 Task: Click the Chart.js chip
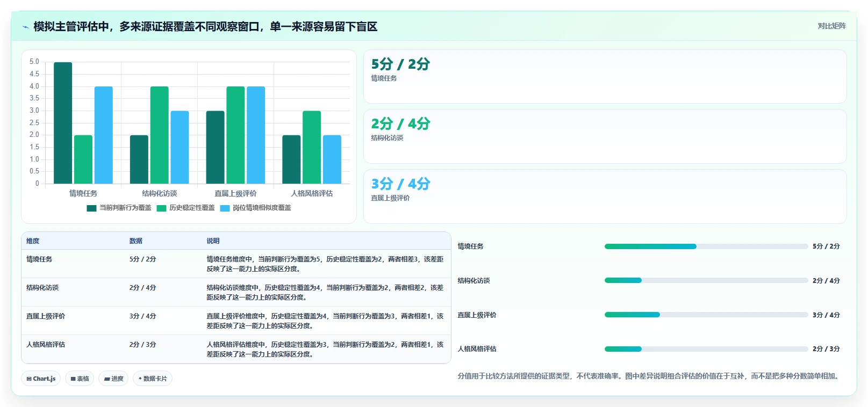coord(41,379)
